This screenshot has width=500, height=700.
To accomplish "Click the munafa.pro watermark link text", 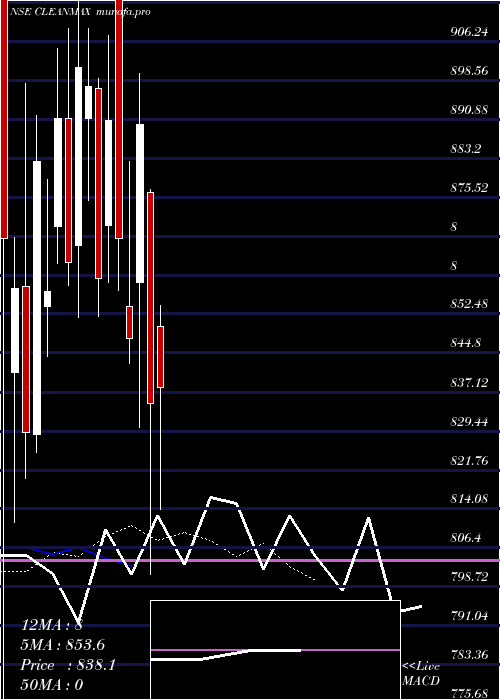I will 123,12.
